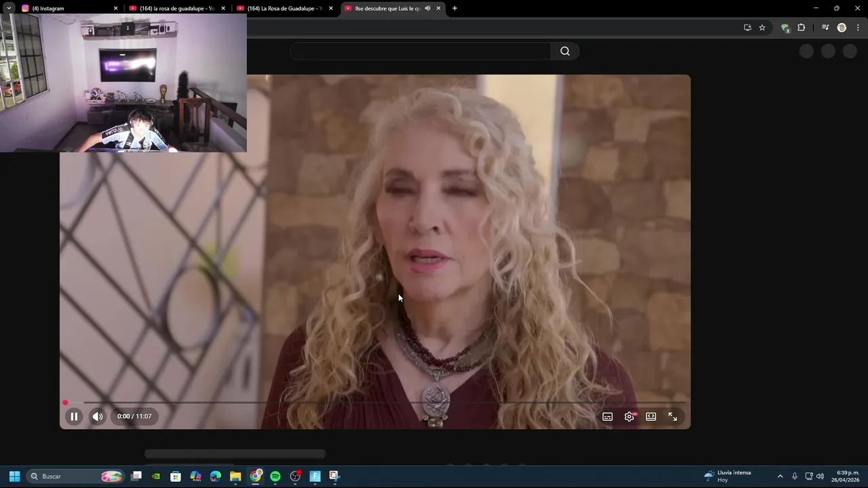Open the Chrome three-dot menu
868x488 pixels.
click(858, 28)
